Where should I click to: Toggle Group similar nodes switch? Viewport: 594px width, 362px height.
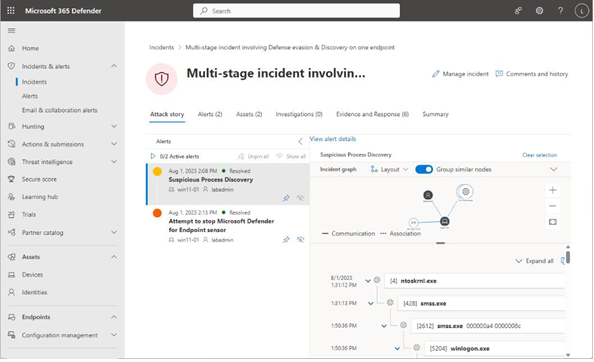coord(424,169)
